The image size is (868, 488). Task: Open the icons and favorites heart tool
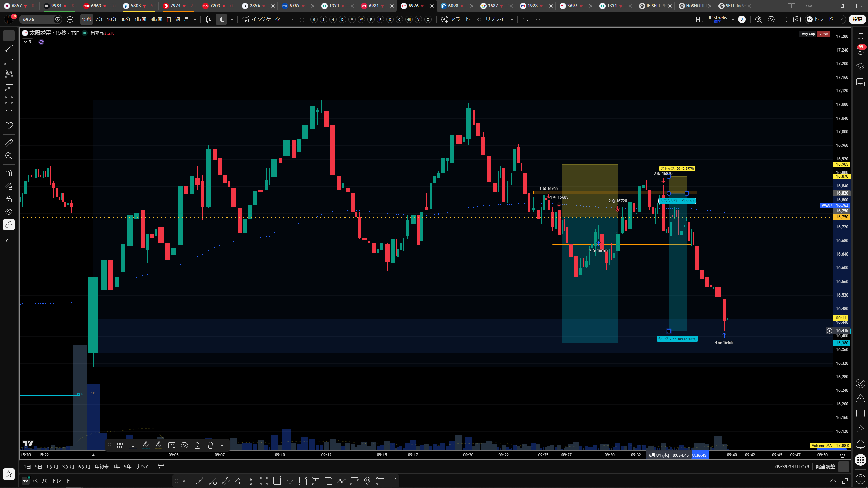pyautogui.click(x=9, y=126)
